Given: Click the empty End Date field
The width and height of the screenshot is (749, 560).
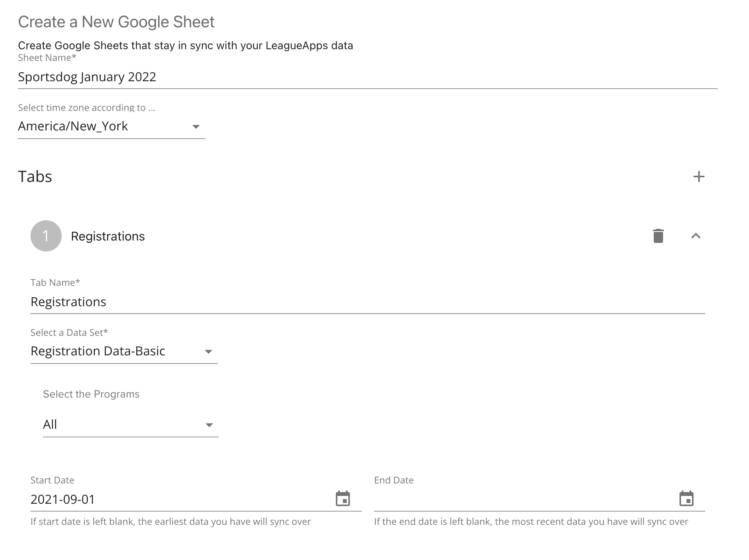Looking at the screenshot, I should click(508, 499).
